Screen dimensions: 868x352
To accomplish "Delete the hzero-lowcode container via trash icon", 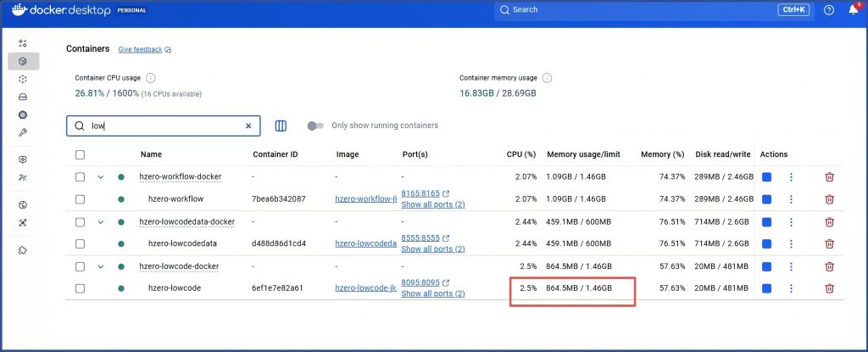I will point(829,288).
